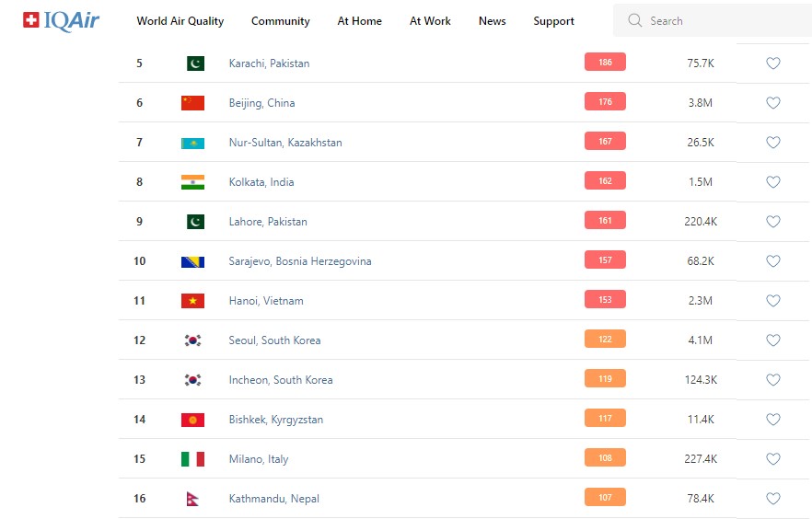Open the Hanoi, Vietnam city link
The image size is (812, 519).
coord(266,301)
